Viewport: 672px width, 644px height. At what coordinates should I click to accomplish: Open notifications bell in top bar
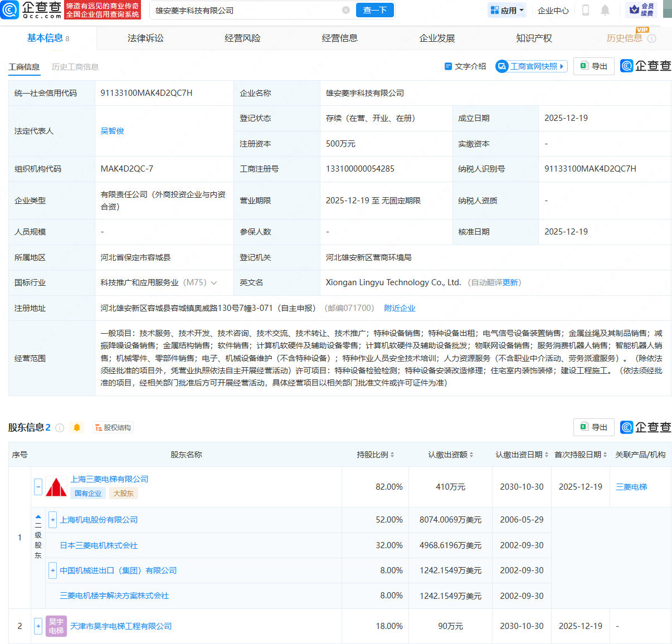605,10
